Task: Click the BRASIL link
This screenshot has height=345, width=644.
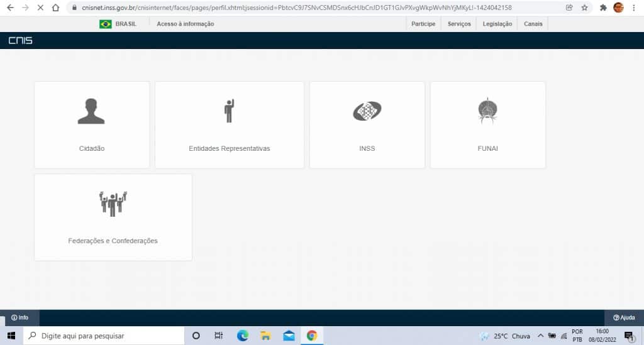Action: point(126,24)
